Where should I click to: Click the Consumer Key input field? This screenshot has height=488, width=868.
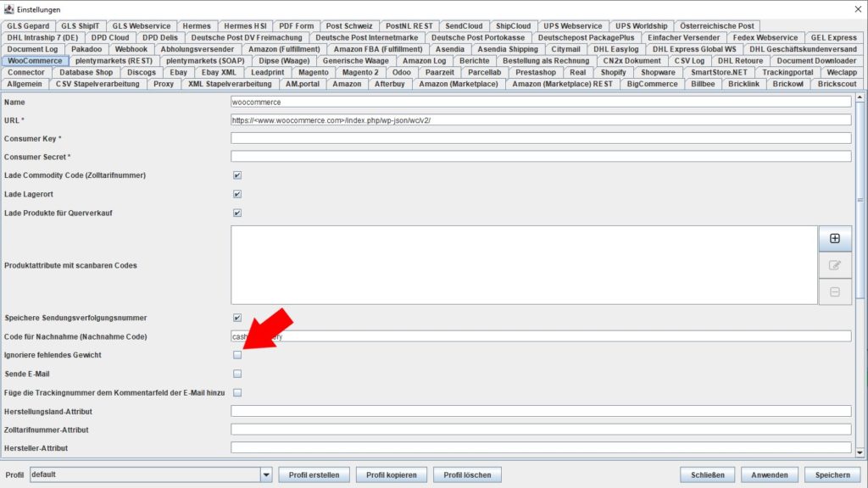pos(541,138)
